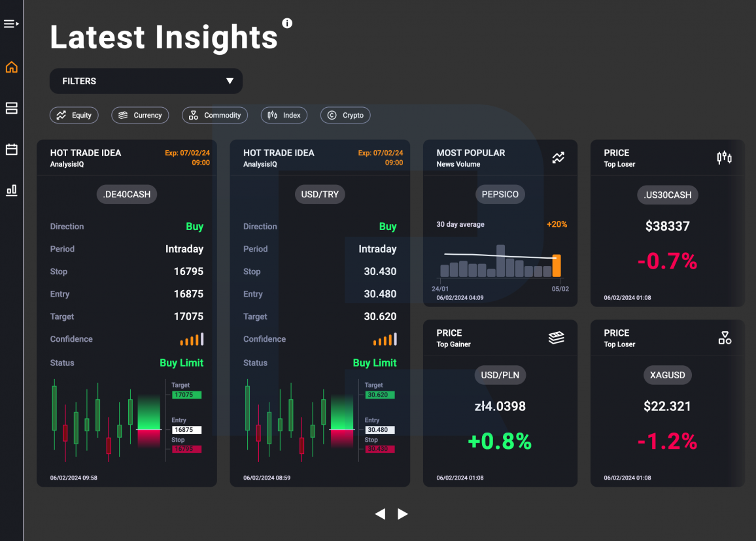Toggle the Commodity filter chip

[215, 115]
